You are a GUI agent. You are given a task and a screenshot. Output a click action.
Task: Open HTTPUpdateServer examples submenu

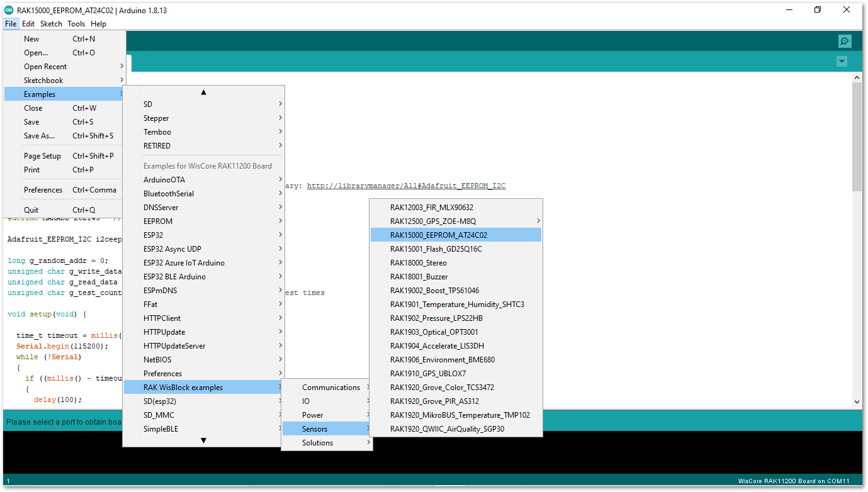[x=204, y=346]
